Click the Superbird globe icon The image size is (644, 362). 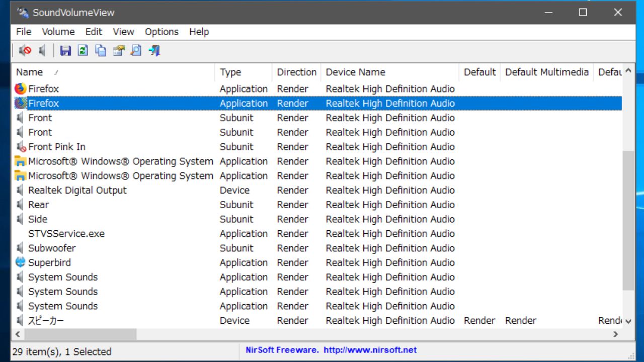[x=20, y=262]
